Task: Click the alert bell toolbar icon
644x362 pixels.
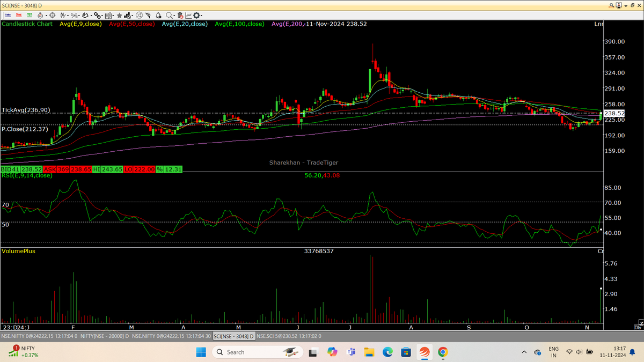Action: coord(158,16)
